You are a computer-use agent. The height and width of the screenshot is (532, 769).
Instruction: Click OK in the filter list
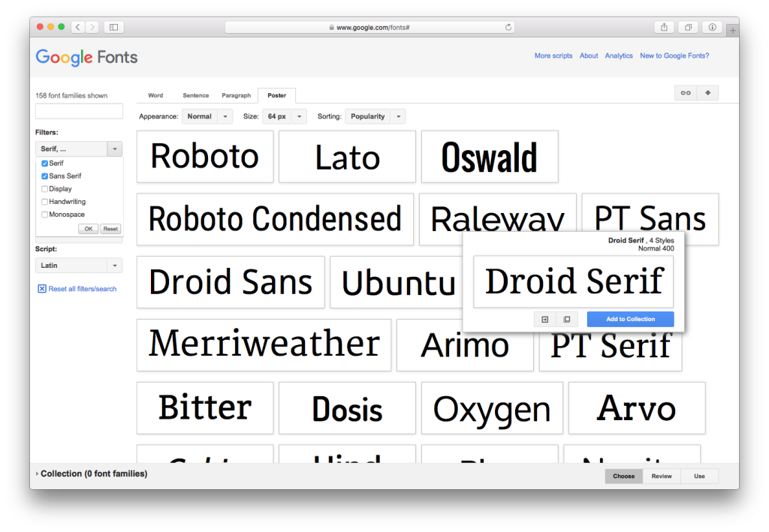[89, 229]
